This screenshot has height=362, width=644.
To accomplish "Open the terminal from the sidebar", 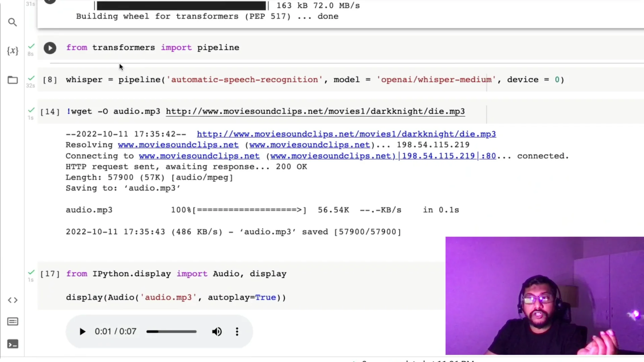I will coord(13,344).
